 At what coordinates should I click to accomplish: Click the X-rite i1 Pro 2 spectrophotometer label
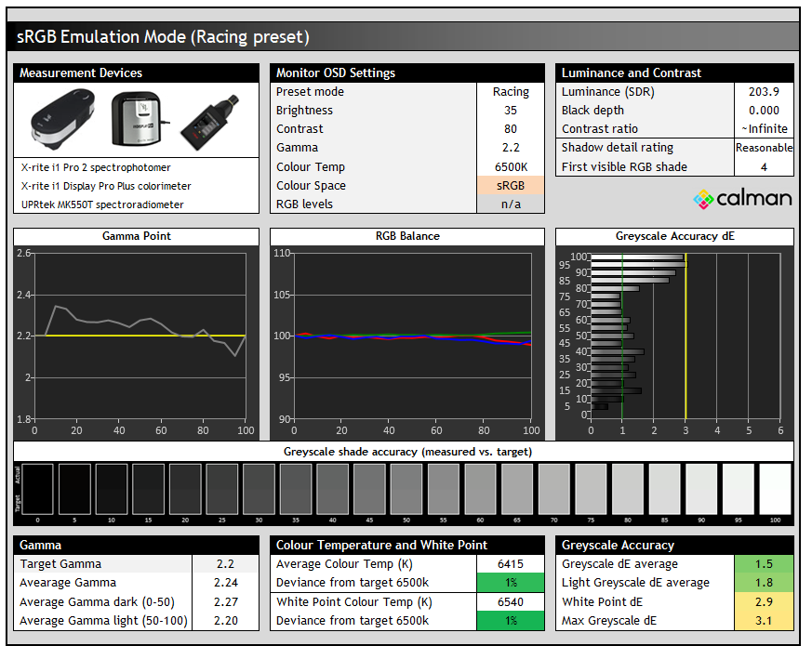96,167
